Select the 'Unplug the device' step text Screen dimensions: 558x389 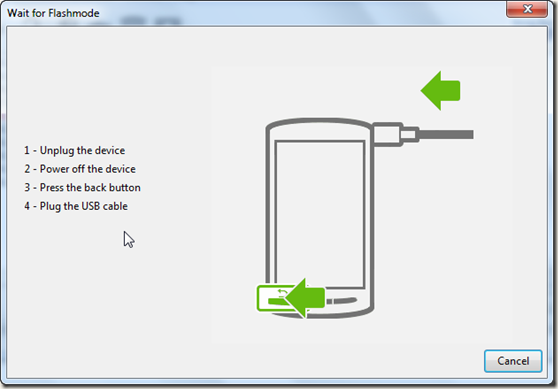82,150
